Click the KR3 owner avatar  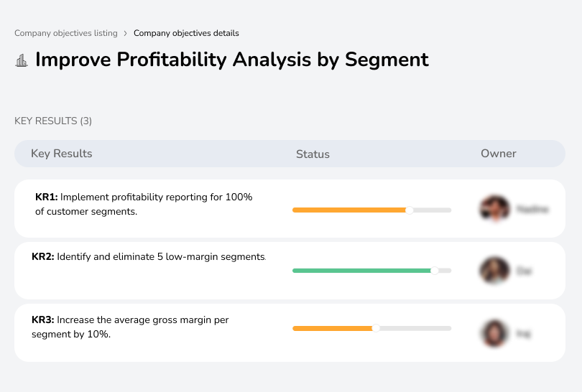pyautogui.click(x=494, y=333)
